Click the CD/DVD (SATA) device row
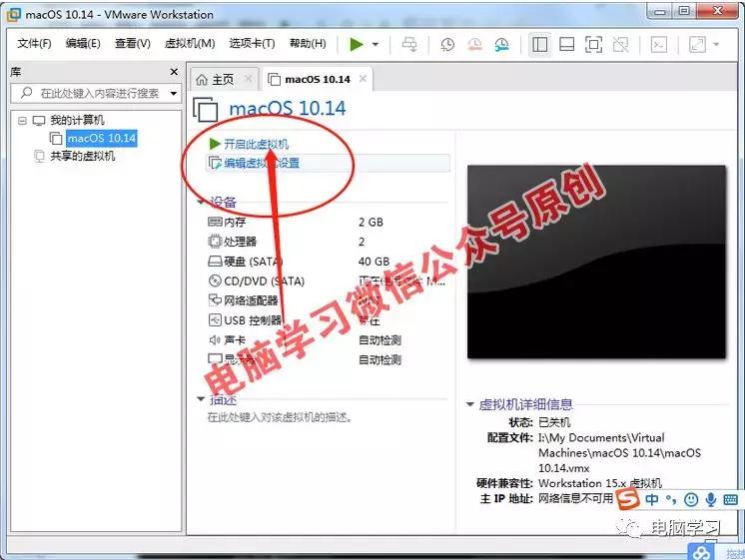Image resolution: width=745 pixels, height=560 pixels. tap(327, 281)
